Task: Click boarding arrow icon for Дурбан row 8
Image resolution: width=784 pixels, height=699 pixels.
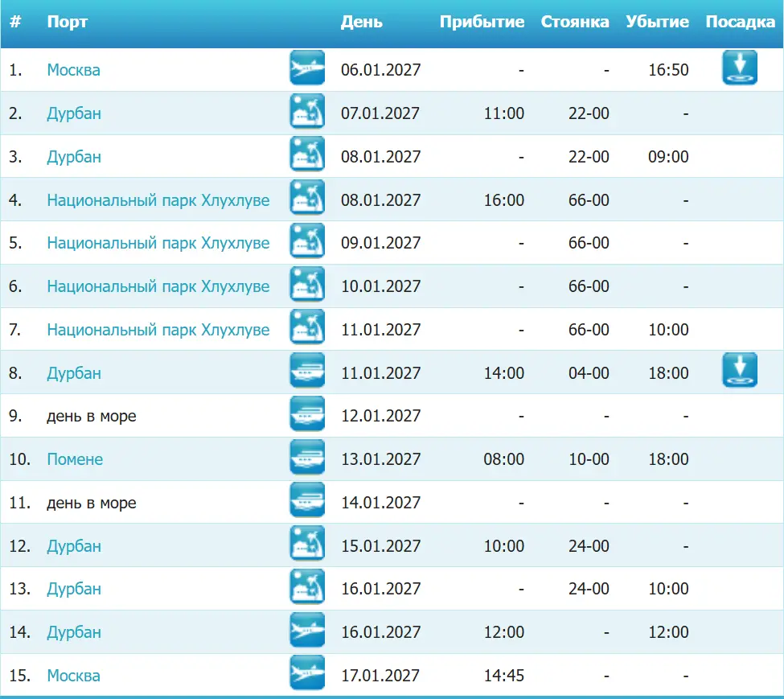Action: 740,371
